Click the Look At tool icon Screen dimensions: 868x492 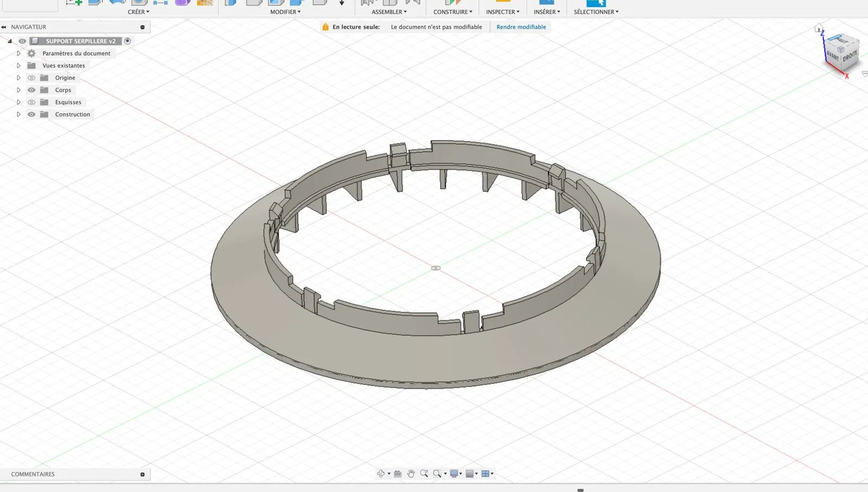[398, 474]
